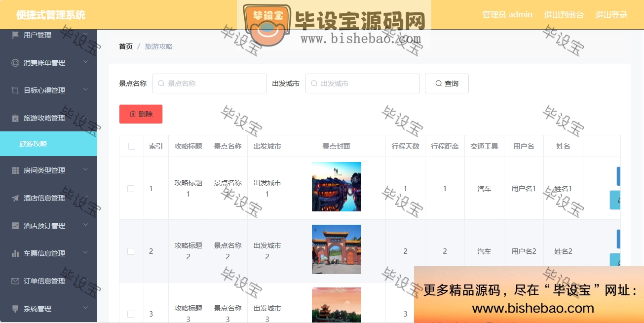Screen dimensions: 644x323
Task: Open 用户管理 sidebar menu
Action: click(48, 35)
